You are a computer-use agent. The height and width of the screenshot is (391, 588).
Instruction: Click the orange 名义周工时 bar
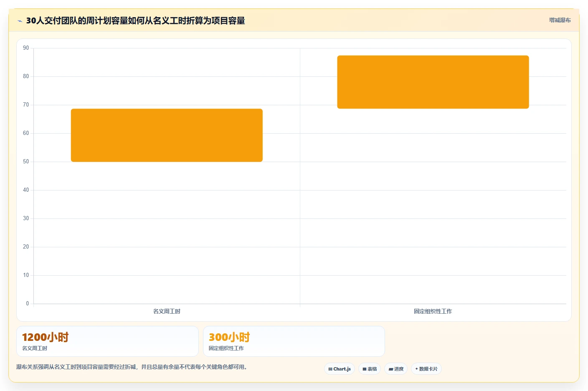tap(167, 135)
